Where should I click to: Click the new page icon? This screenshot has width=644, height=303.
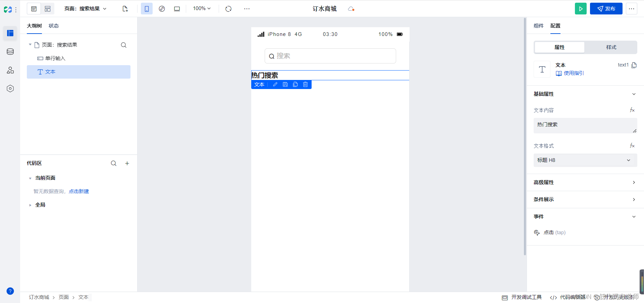coord(125,9)
